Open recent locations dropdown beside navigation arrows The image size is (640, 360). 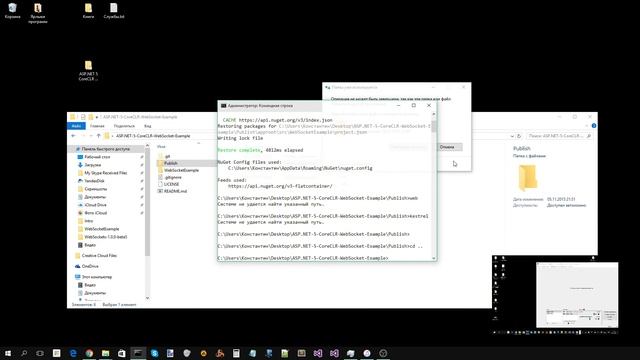(x=91, y=136)
